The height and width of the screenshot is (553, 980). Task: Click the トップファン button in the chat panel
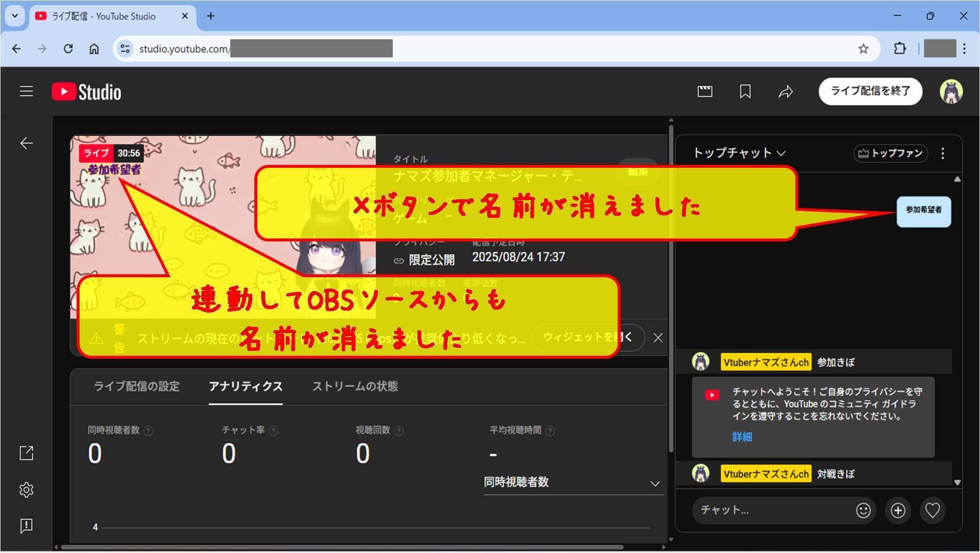[x=890, y=153]
